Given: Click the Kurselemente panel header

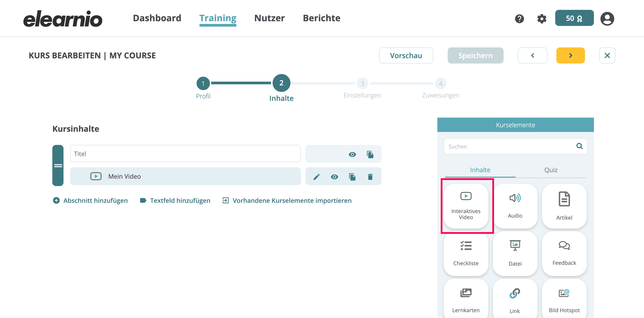Looking at the screenshot, I should (x=515, y=125).
